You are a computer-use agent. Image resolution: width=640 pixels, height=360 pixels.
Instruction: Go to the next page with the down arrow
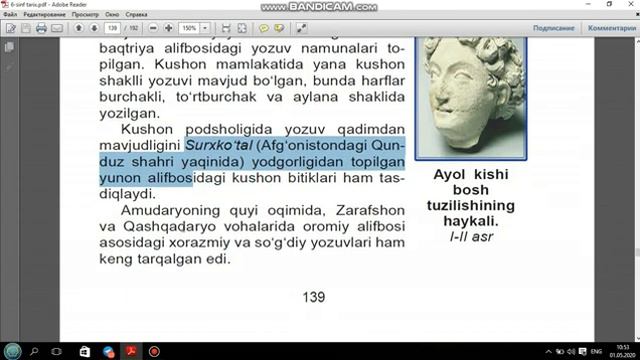click(x=94, y=28)
